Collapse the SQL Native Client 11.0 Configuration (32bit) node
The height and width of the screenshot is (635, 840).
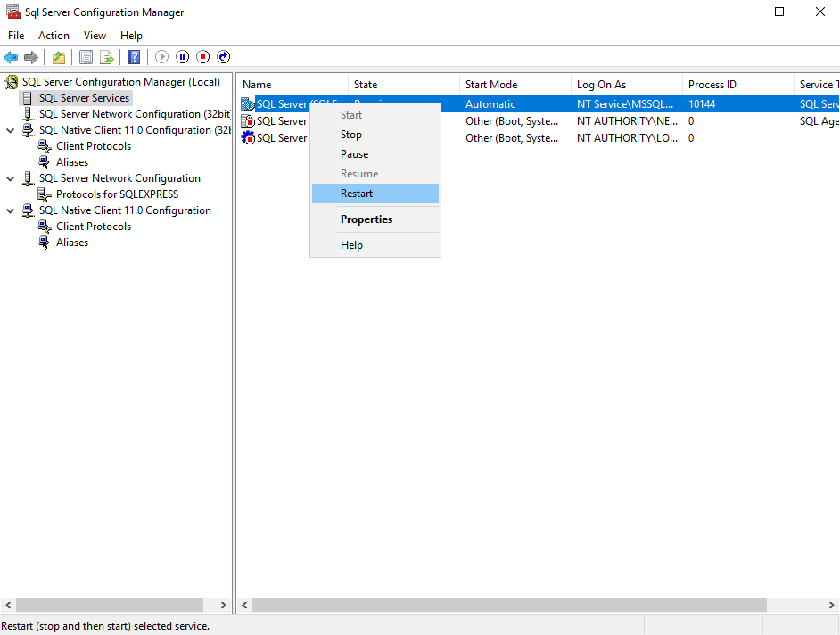pos(10,129)
